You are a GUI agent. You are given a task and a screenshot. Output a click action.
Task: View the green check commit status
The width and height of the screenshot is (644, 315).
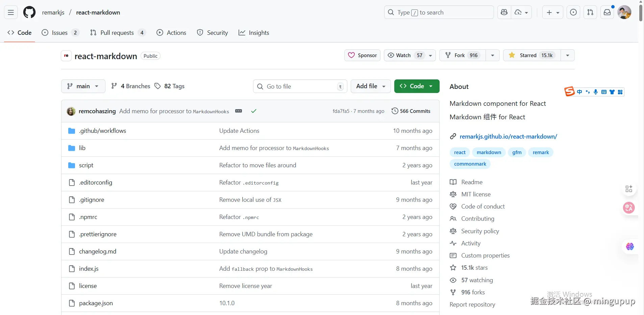[x=254, y=111]
